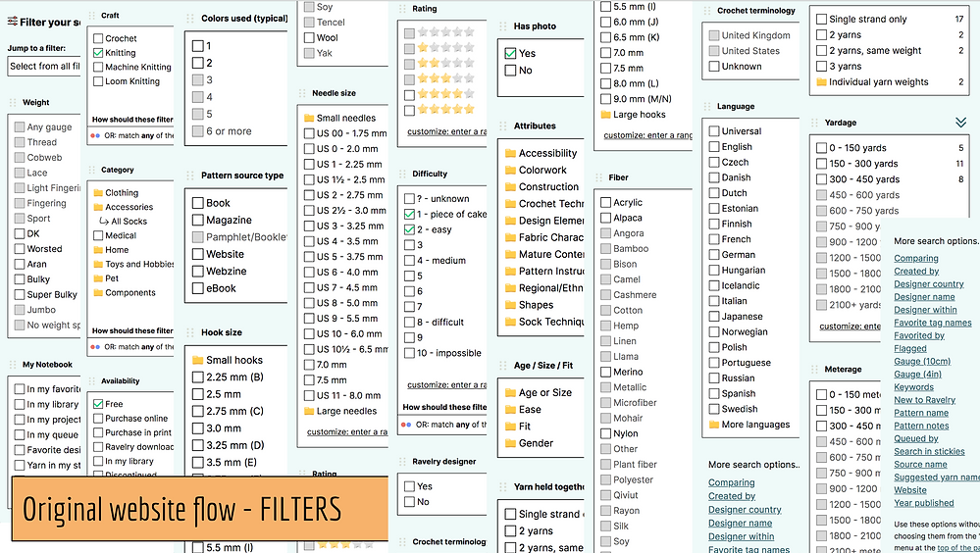Check the Worsted weight checkbox

click(x=20, y=249)
